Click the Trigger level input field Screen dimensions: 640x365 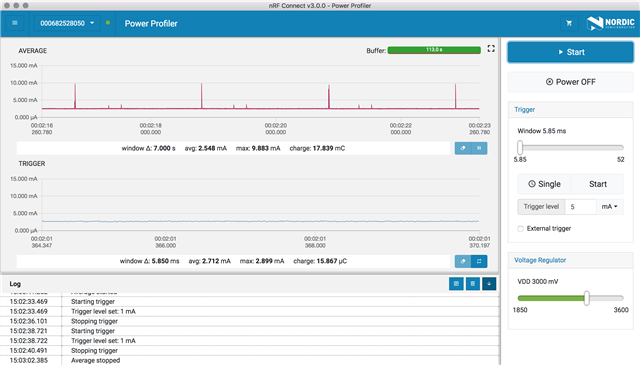point(580,207)
